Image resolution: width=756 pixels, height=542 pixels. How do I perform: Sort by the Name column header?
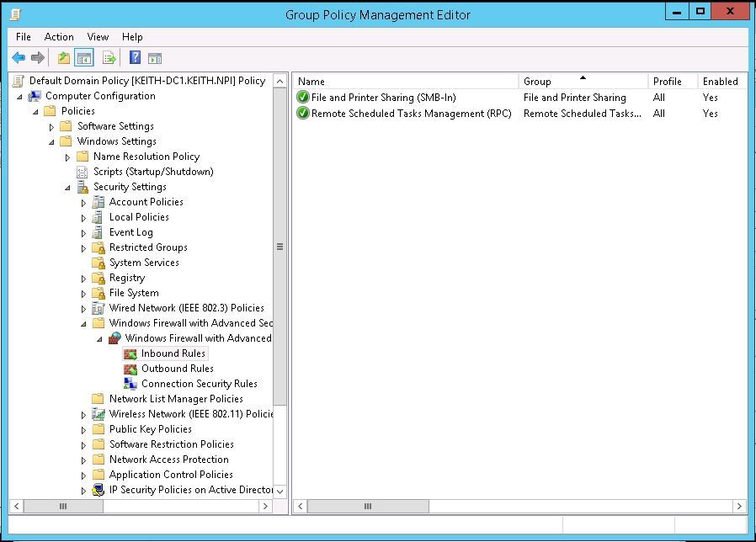(x=406, y=82)
